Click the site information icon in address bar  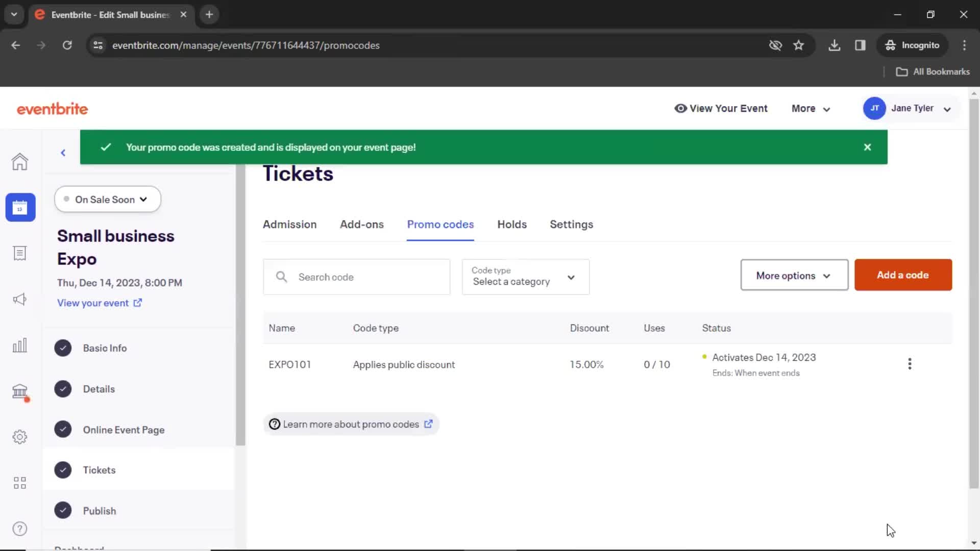coord(98,45)
